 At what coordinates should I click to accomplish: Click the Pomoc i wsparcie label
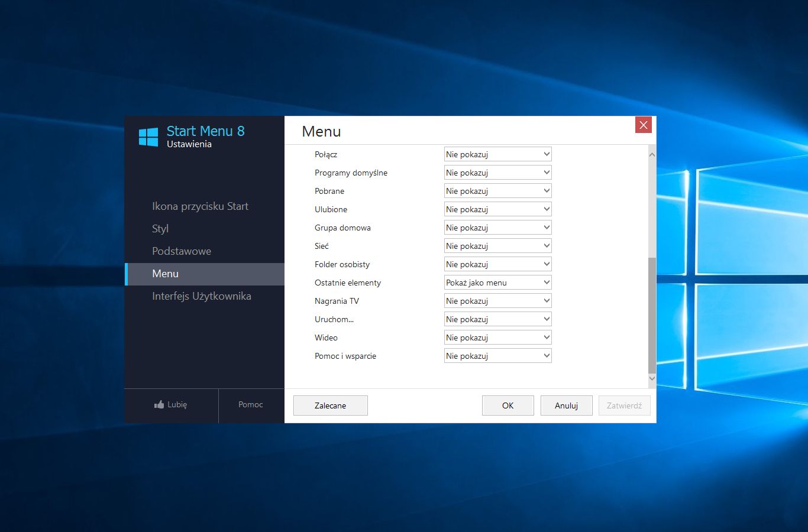click(345, 356)
